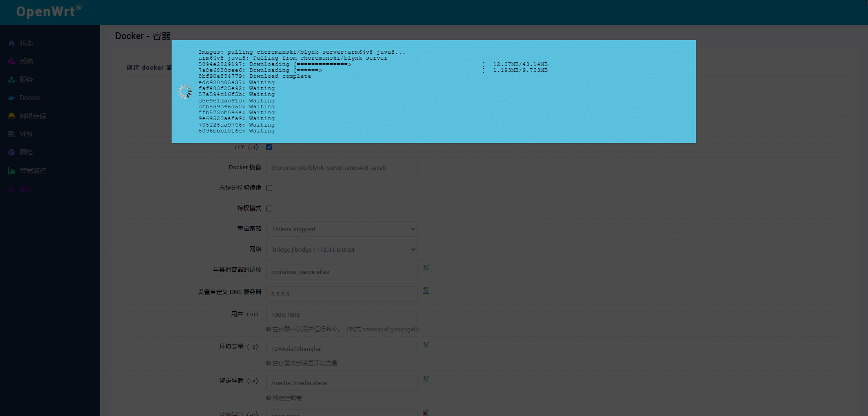Screen dimensions: 868x416
Task: Click the whale icon beside Docker
Action: [x=11, y=98]
